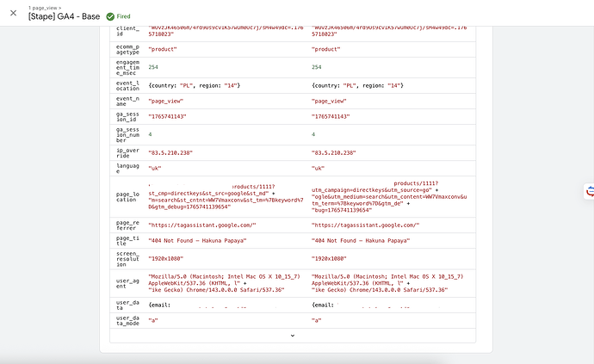Click the right engagement_time_msec value 254
Screen dimensions: 594x364
(x=316, y=67)
